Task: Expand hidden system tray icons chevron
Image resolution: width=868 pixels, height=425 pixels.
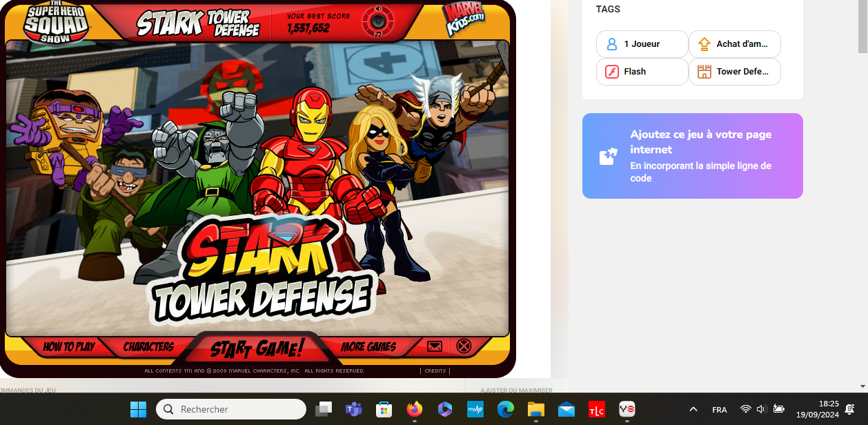Action: [x=693, y=409]
